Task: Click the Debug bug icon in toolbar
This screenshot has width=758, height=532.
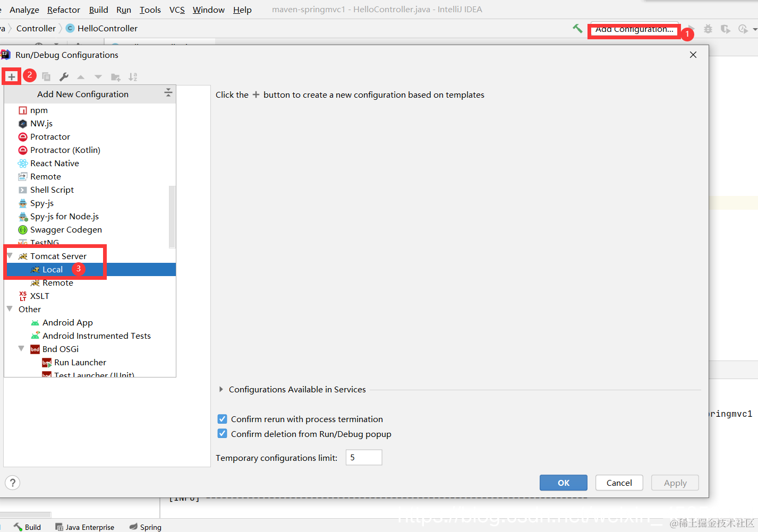Action: coord(708,29)
